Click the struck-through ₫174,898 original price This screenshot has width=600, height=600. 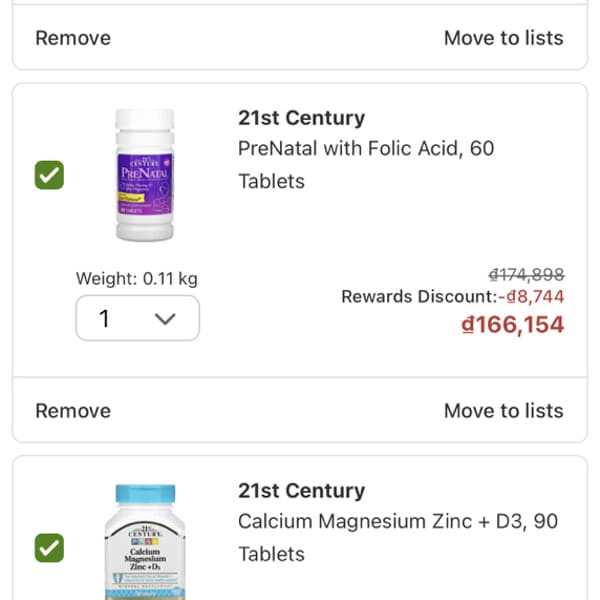527,274
